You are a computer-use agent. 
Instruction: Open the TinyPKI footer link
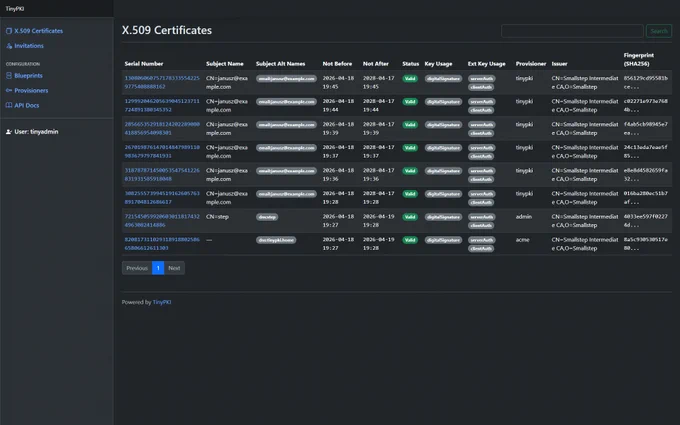pyautogui.click(x=162, y=302)
